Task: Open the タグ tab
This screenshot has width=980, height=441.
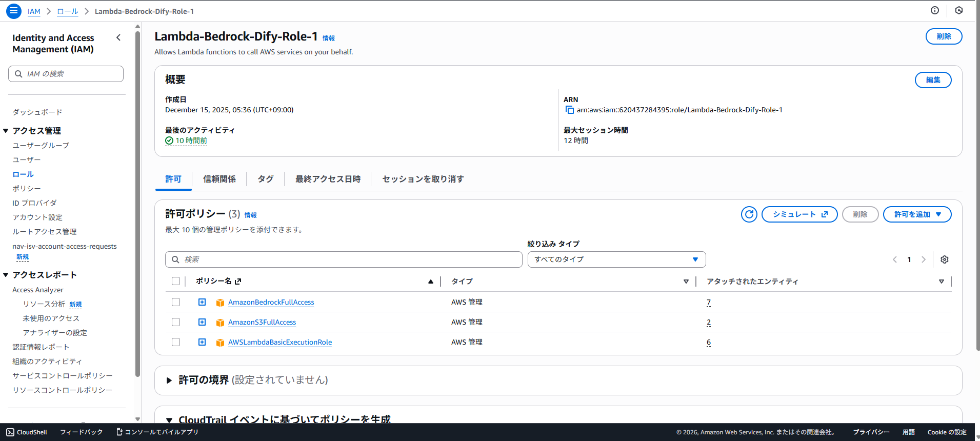Action: coord(265,179)
